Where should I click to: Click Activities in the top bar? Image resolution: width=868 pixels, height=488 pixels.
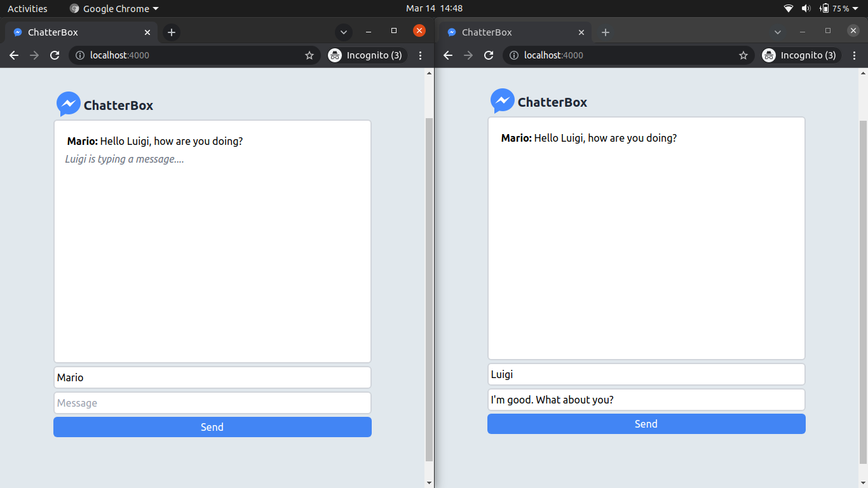point(27,8)
